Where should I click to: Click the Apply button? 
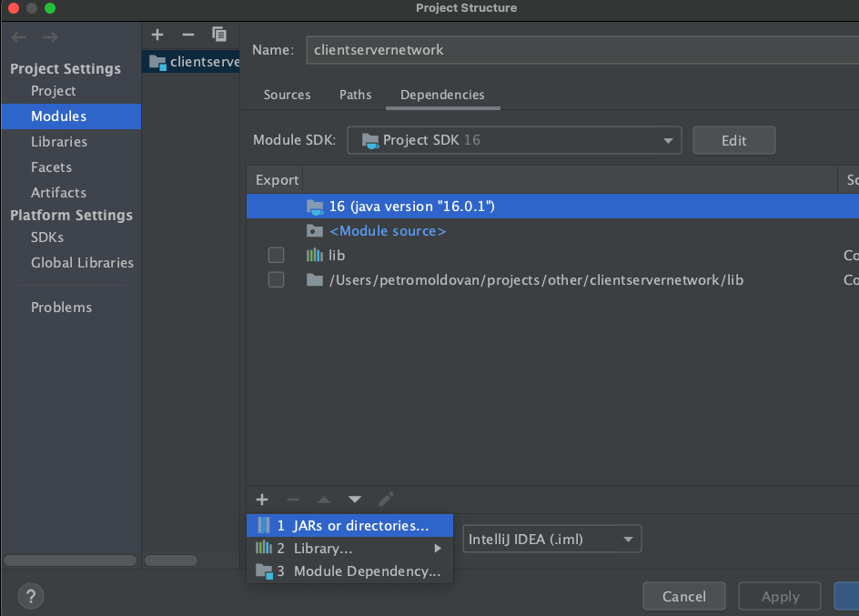click(780, 596)
